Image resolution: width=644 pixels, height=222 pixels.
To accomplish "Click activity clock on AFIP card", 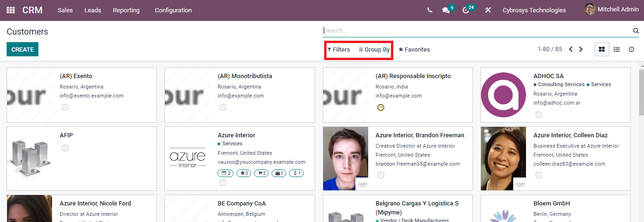I will point(65,148).
